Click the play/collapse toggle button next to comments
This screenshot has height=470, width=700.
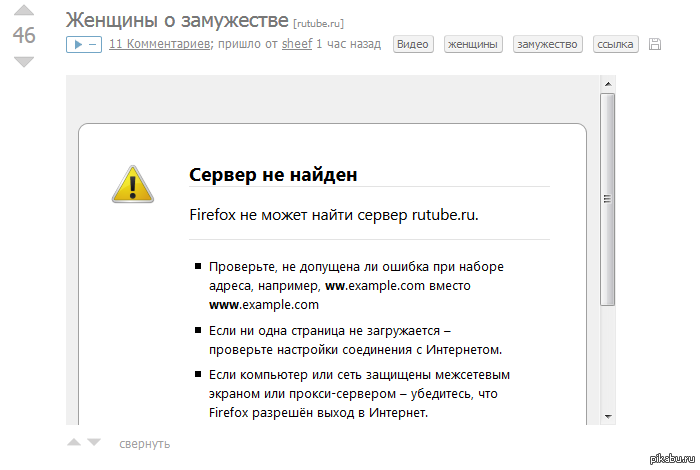[x=84, y=44]
